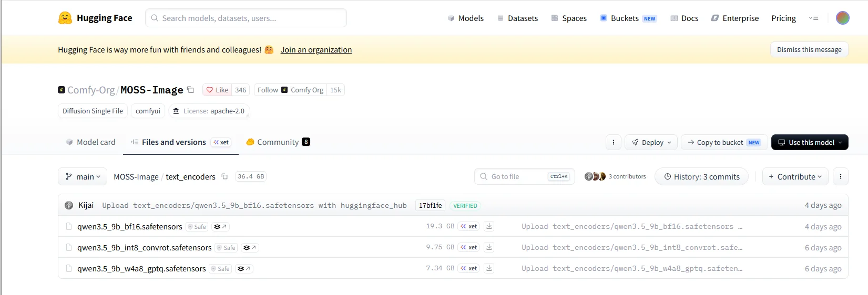This screenshot has width=868, height=295.
Task: Open Spaces in top navigation
Action: pyautogui.click(x=569, y=18)
